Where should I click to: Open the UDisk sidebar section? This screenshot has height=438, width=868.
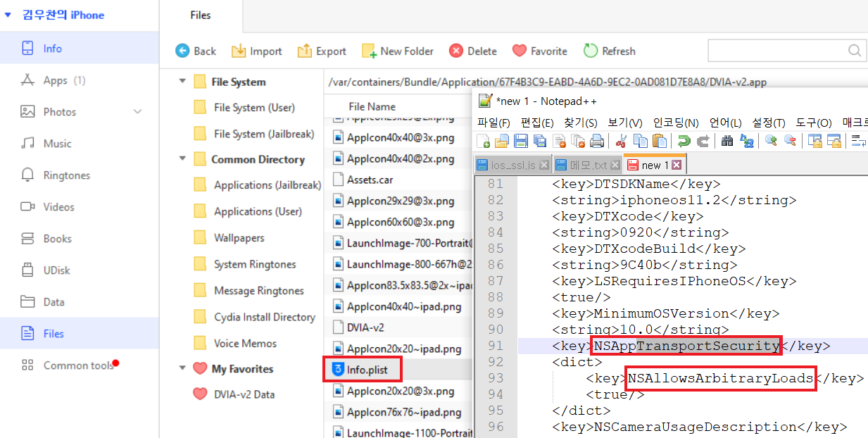coord(79,270)
